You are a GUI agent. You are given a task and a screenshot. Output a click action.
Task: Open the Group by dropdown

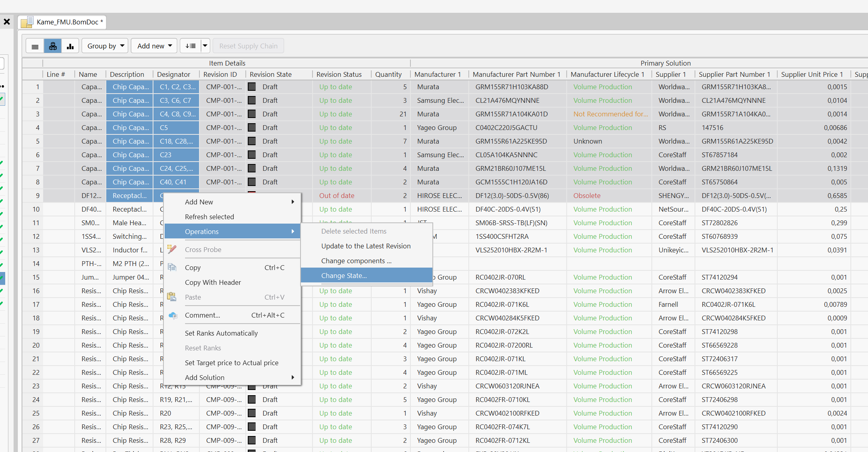pyautogui.click(x=106, y=46)
